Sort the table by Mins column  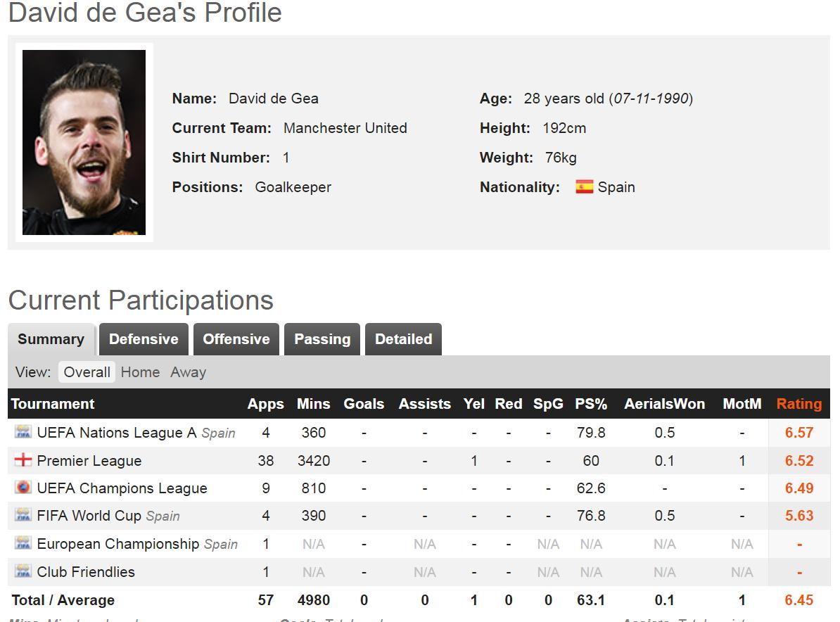click(x=313, y=404)
